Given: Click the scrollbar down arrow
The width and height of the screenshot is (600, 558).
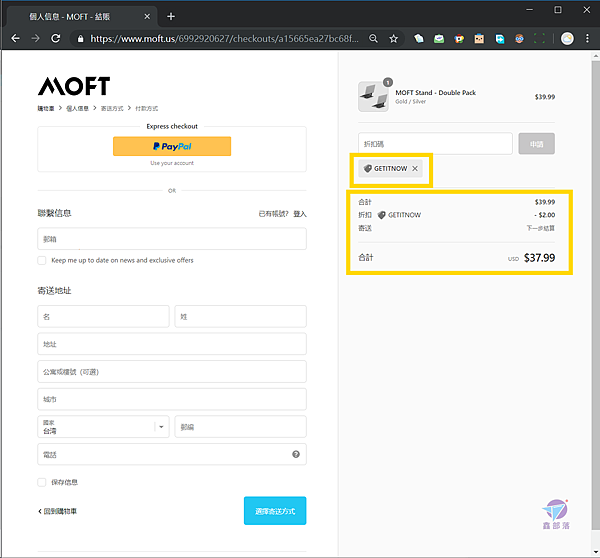Looking at the screenshot, I should point(596,552).
